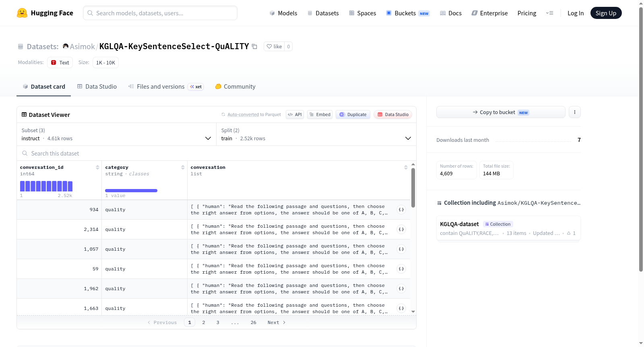This screenshot has height=347, width=644.
Task: Switch to the Data Studio tab
Action: point(97,87)
